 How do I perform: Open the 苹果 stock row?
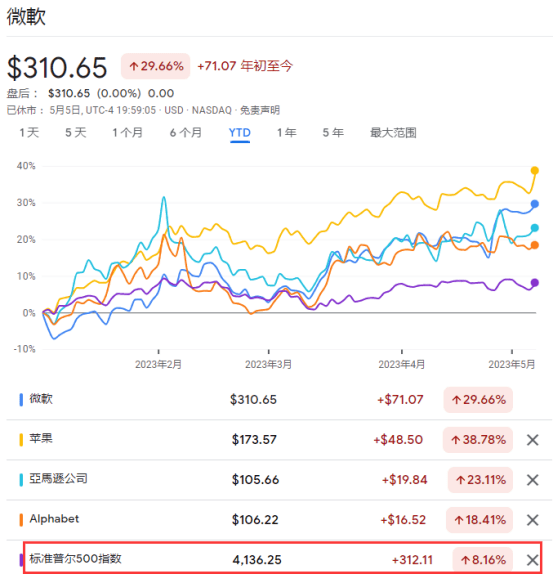(279, 440)
